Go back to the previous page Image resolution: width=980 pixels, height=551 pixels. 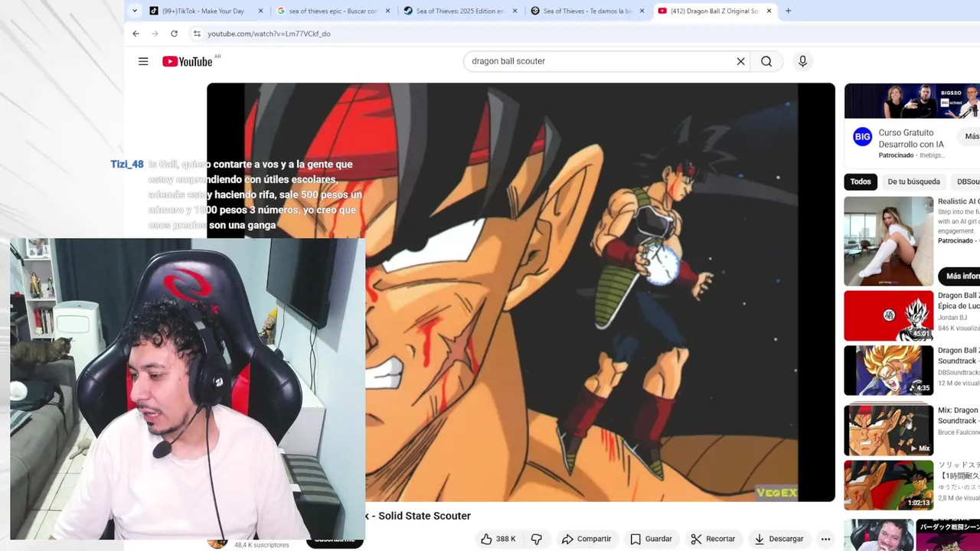136,34
